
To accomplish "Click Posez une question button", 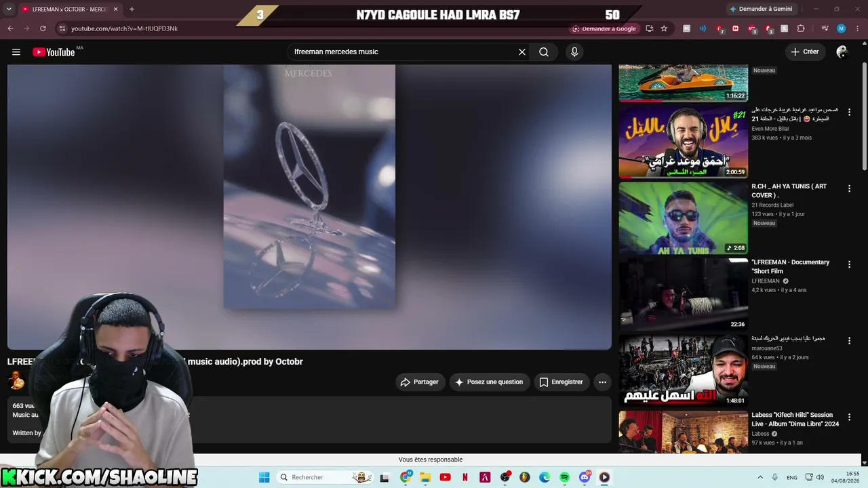I will tap(490, 382).
